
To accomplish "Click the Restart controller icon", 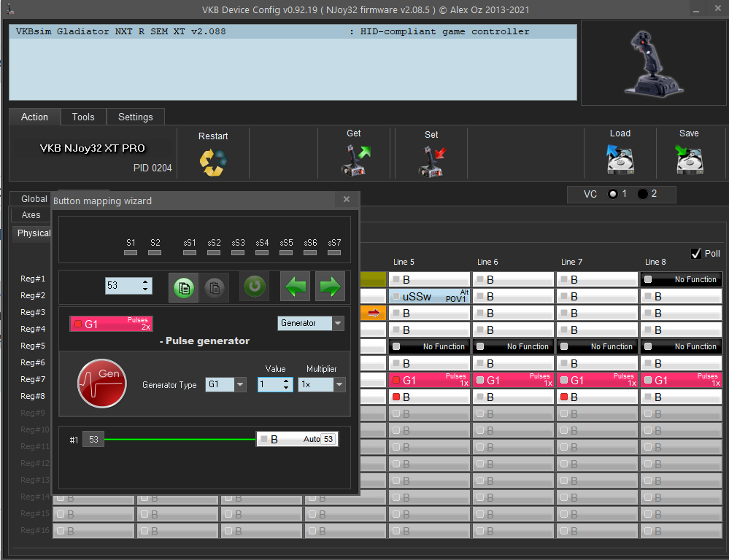I will 213,162.
